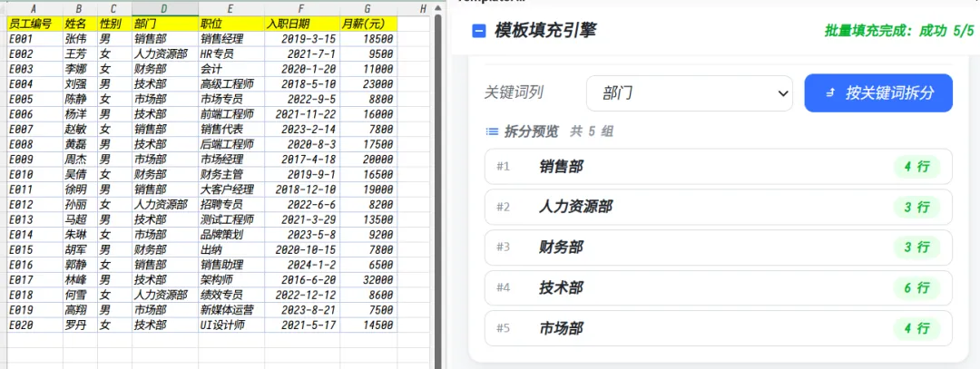Click the 批量填充完成 status text
Viewport: 980px width, 369px height.
click(899, 31)
